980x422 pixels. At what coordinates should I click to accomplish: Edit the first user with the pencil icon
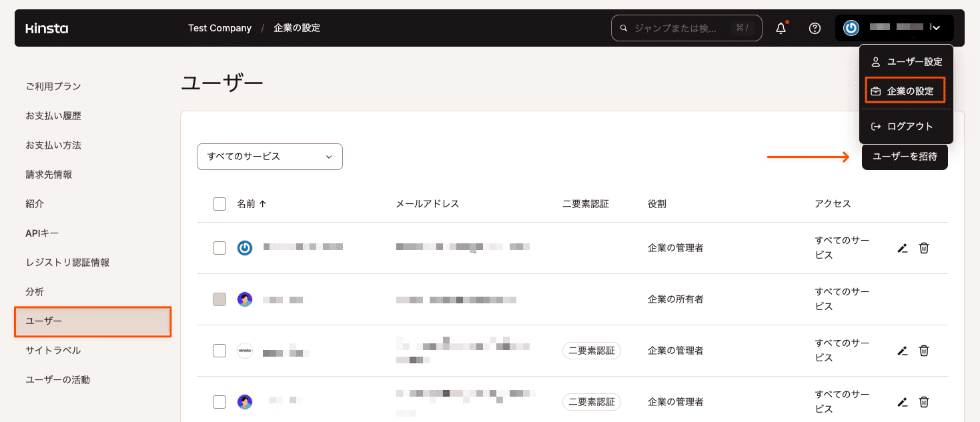pyautogui.click(x=903, y=247)
